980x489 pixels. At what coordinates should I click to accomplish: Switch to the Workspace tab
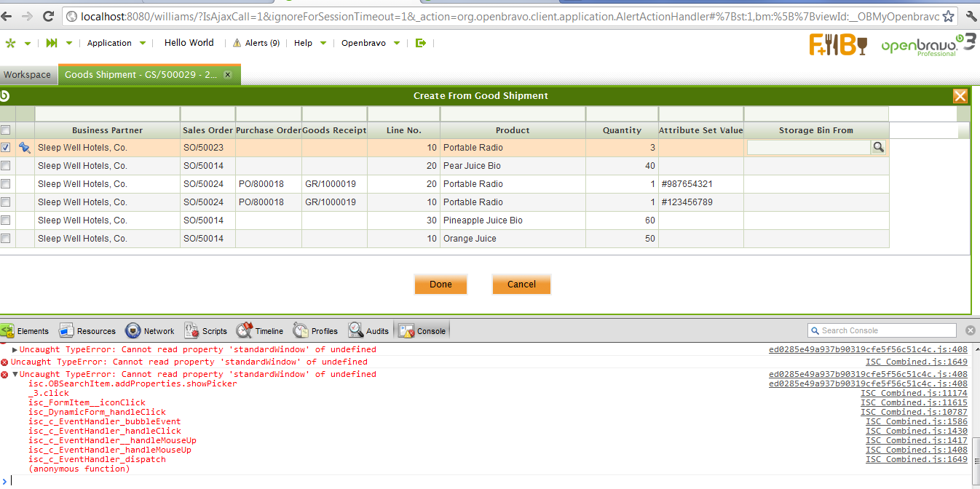click(x=27, y=75)
